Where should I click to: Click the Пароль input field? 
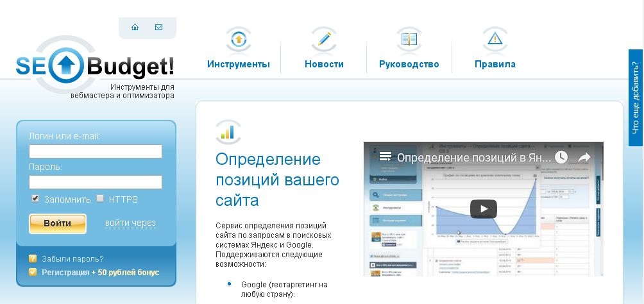click(x=96, y=182)
